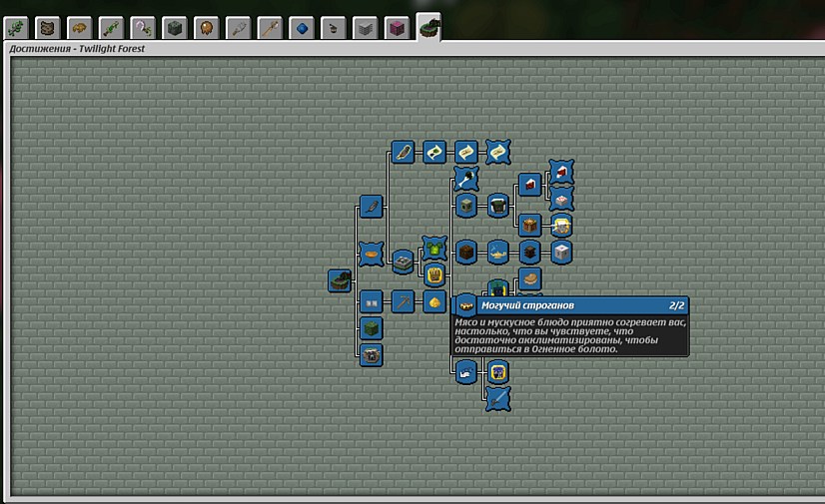Viewport: 825px width, 504px height.
Task: Switch to the vine icon tab
Action: click(x=16, y=28)
